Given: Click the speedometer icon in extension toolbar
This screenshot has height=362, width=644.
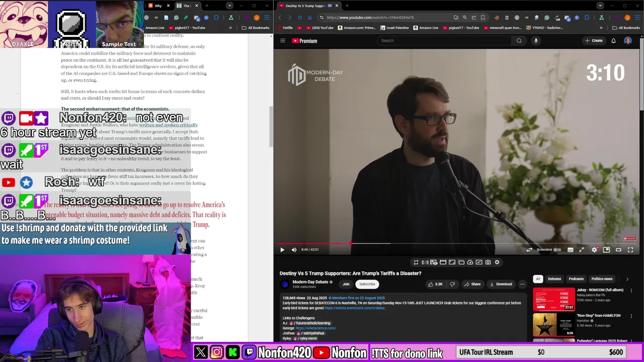Looking at the screenshot, I should [x=470, y=262].
